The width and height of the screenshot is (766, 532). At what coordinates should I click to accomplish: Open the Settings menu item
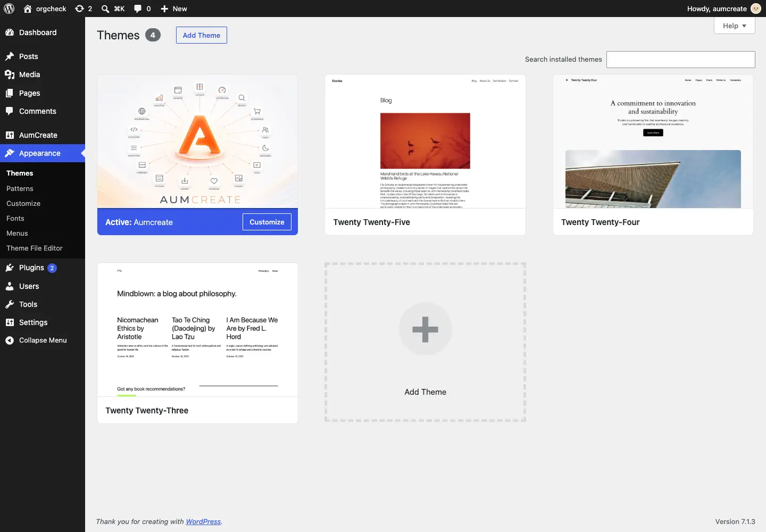coord(43,322)
